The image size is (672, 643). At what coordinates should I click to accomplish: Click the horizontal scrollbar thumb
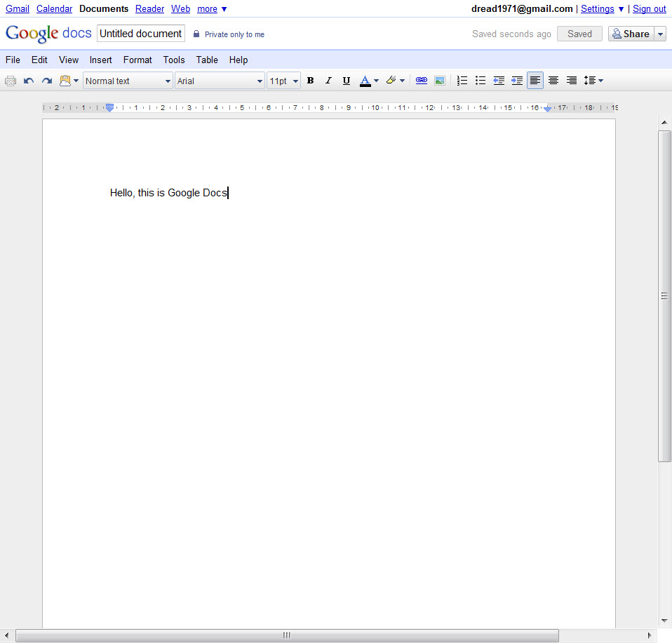tap(287, 635)
